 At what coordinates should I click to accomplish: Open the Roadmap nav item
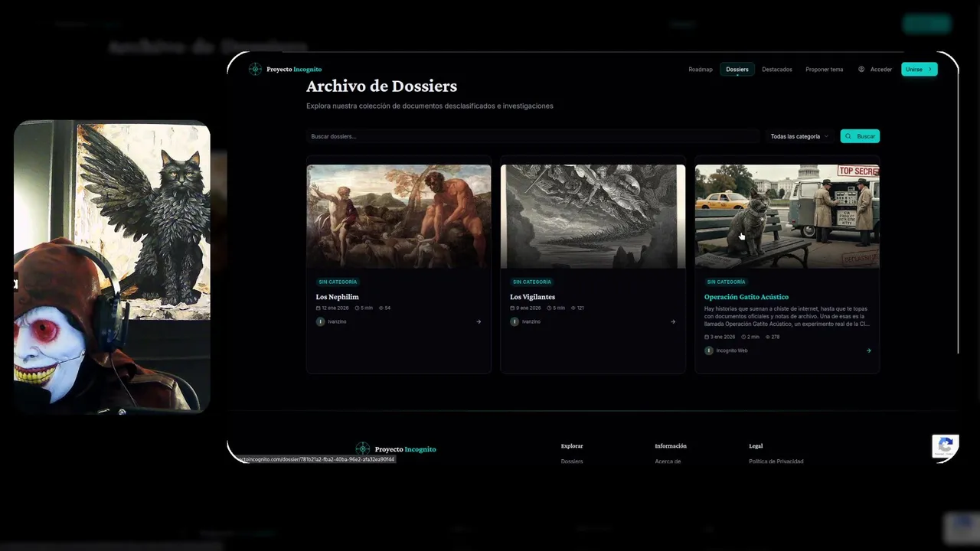[701, 70]
